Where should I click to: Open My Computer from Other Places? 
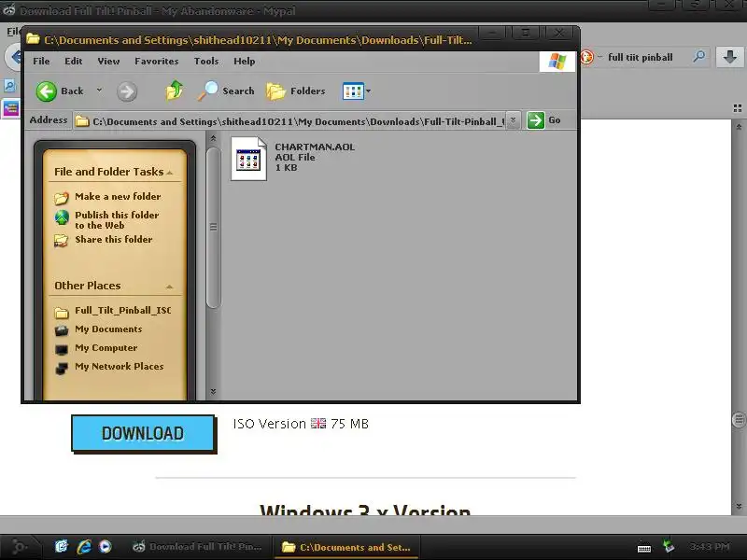click(x=106, y=347)
